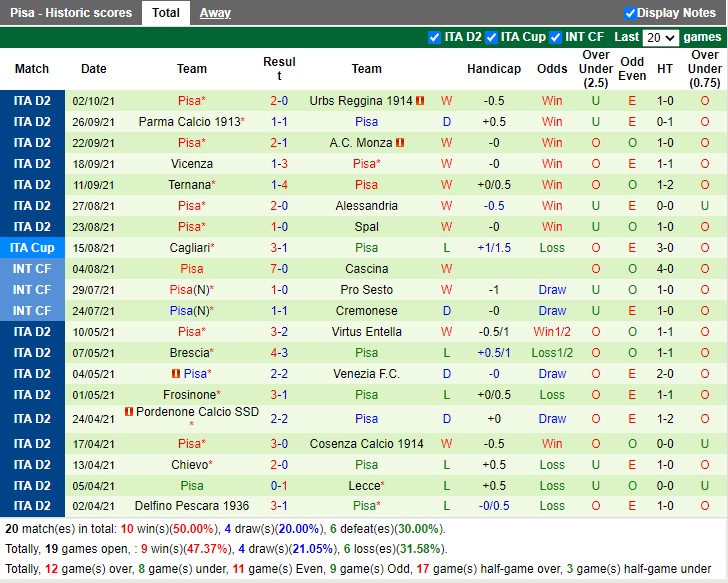Click red card icon beside Urbs Reggina 1914
This screenshot has height=583, width=728.
tap(420, 101)
